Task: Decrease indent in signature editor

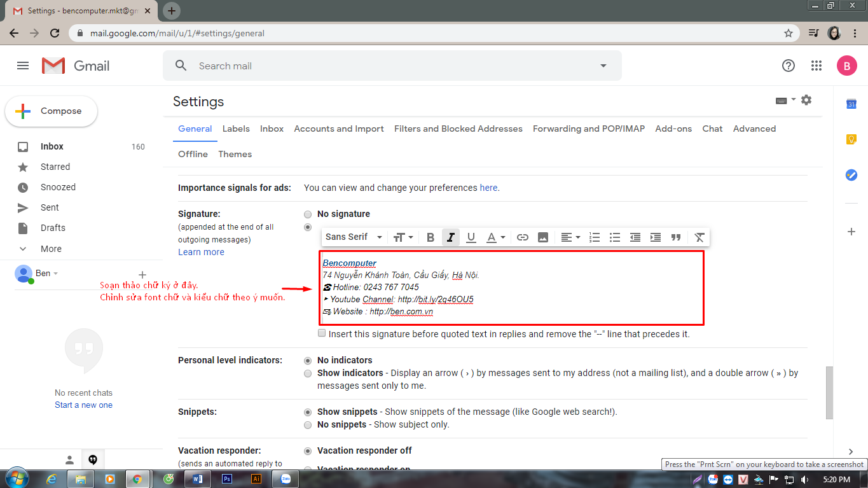Action: 635,237
